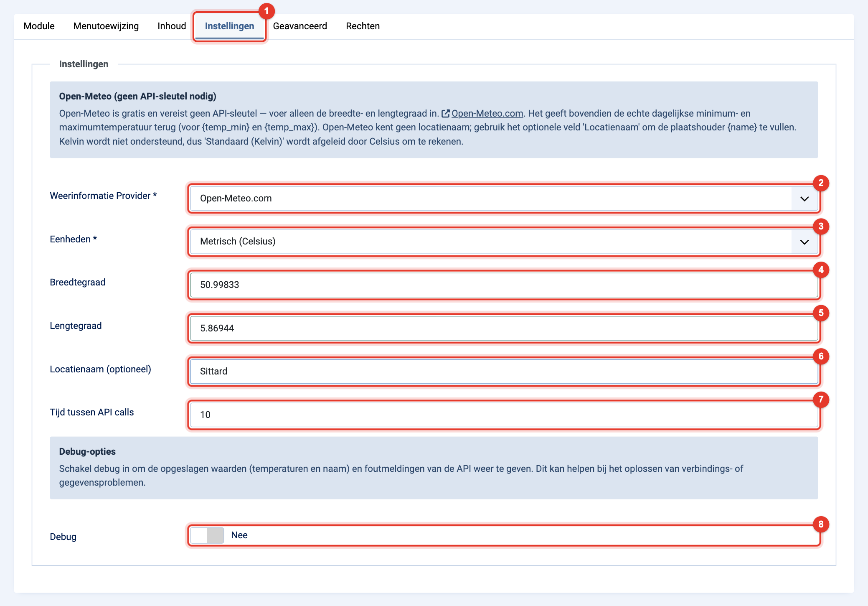Screen dimensions: 868x606
Task: Click the Tijd tussen API calls field
Action: [504, 415]
